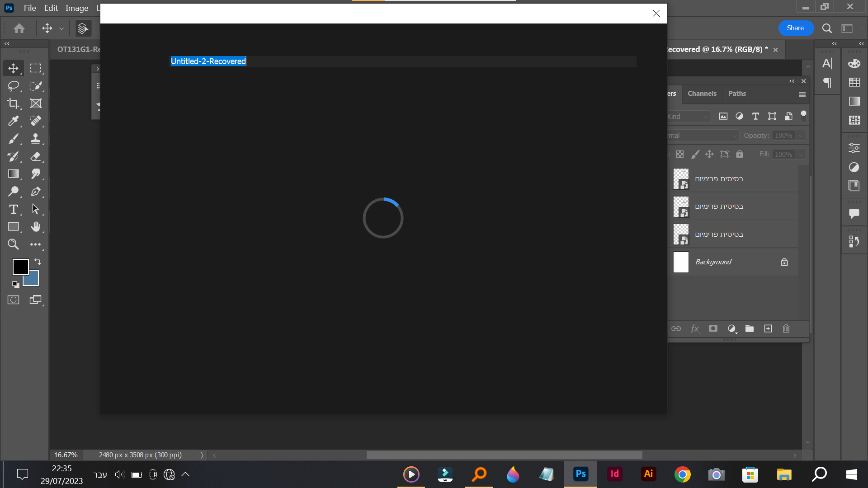Select the Background layer

[x=734, y=262]
